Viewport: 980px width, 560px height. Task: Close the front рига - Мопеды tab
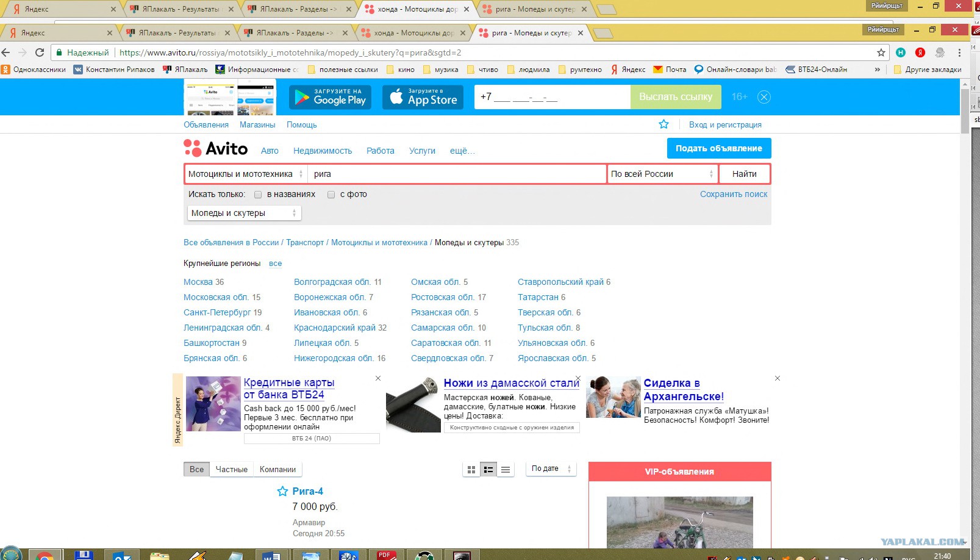[x=581, y=33]
